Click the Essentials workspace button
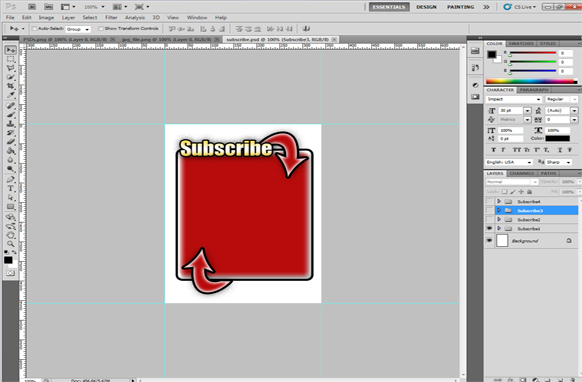Viewport: 582px width, 382px height. coord(389,7)
